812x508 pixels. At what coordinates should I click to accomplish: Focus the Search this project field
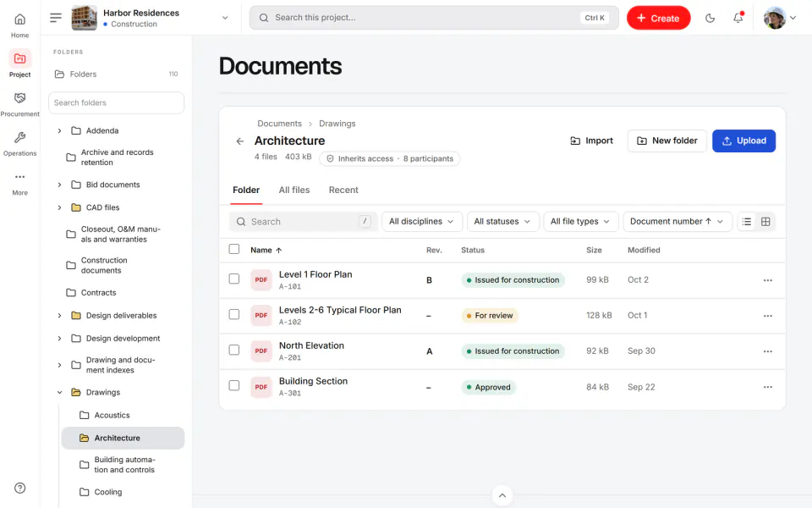(434, 18)
